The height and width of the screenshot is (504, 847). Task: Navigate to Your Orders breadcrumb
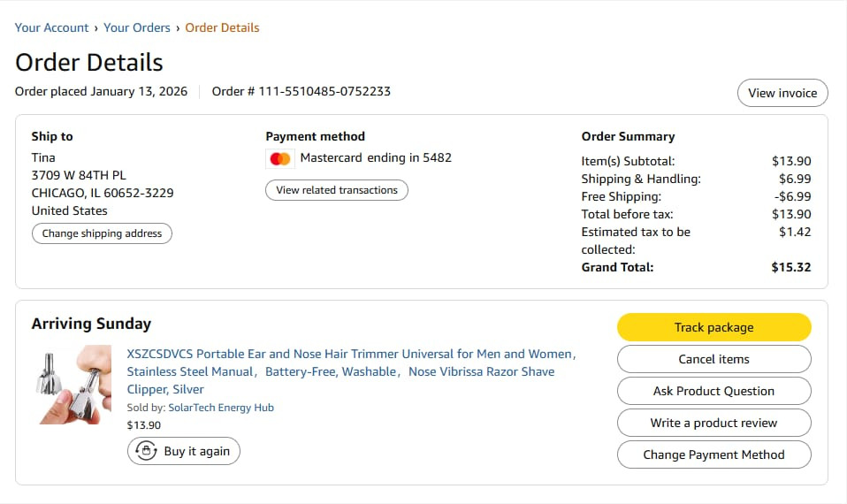(137, 27)
